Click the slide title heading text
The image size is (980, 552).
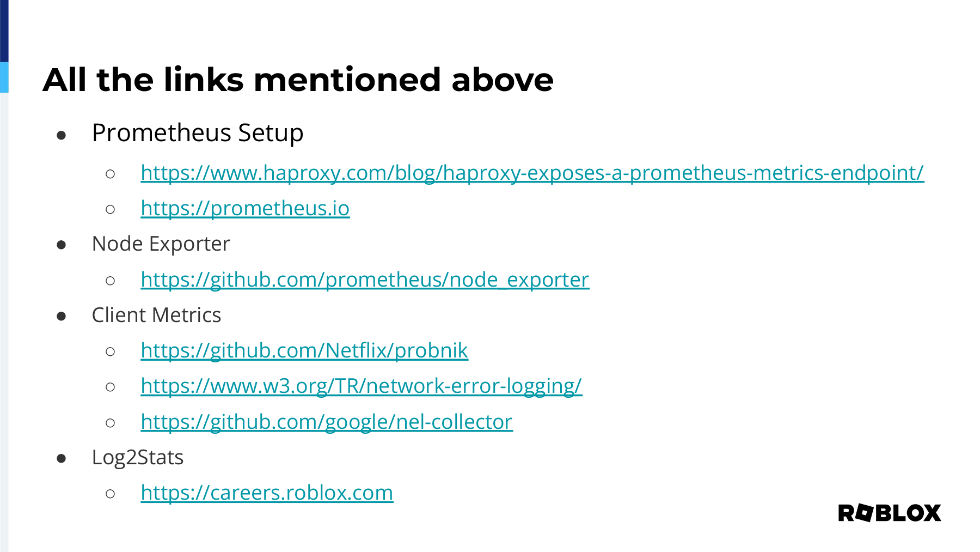(x=298, y=80)
